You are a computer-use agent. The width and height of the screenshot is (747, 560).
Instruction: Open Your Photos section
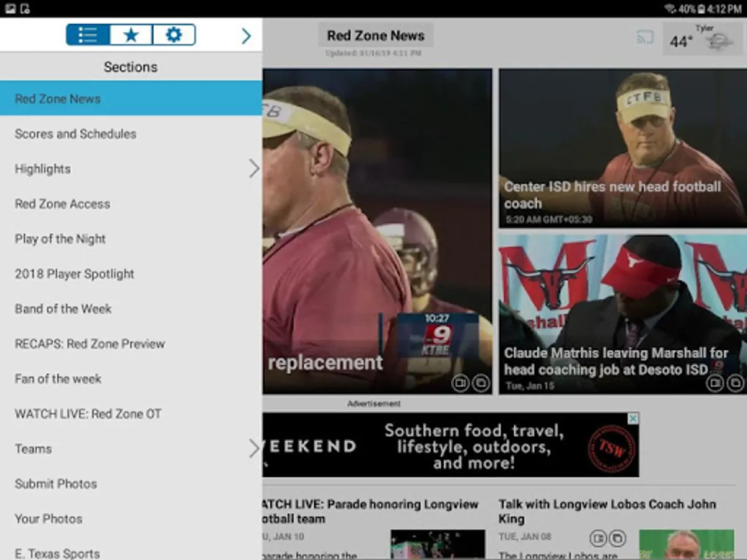coord(131,518)
